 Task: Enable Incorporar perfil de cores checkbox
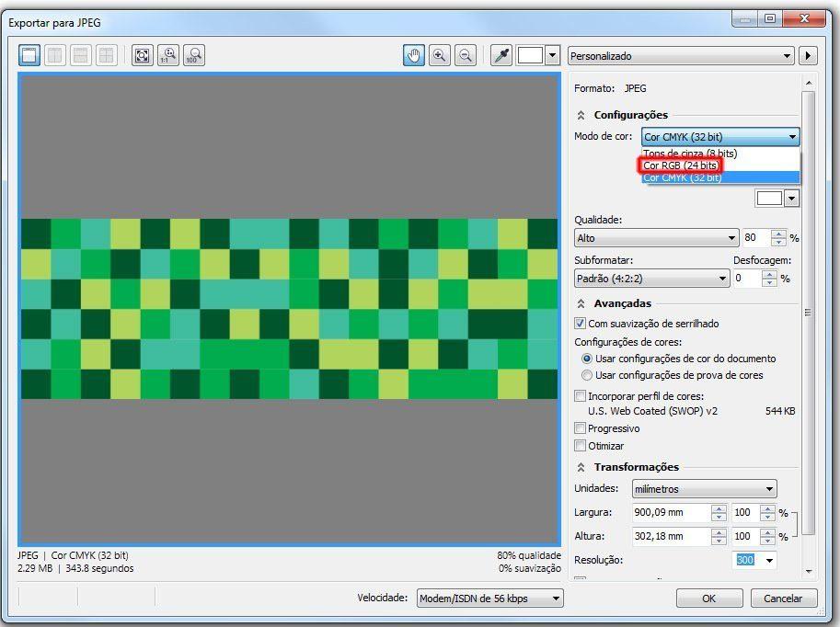coord(580,396)
